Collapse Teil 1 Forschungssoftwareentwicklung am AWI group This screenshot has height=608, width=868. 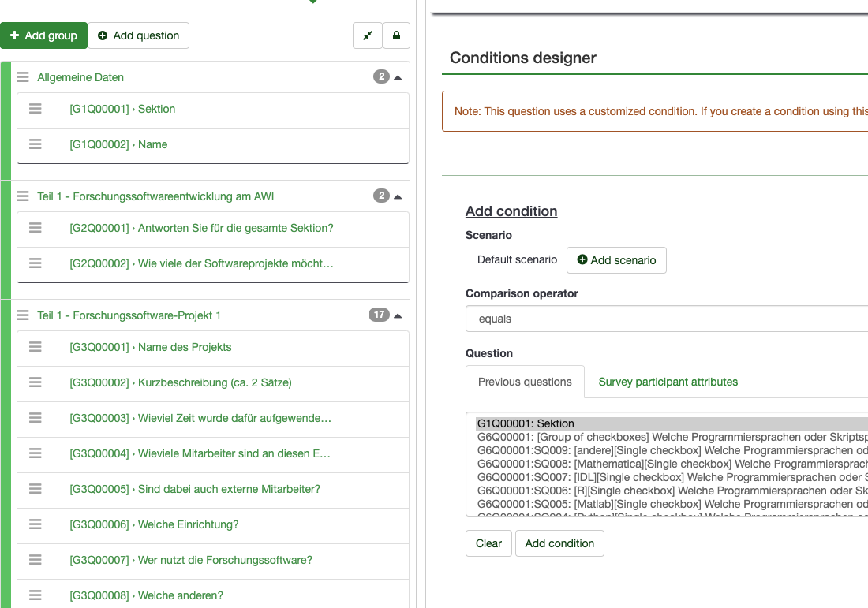[x=398, y=196]
